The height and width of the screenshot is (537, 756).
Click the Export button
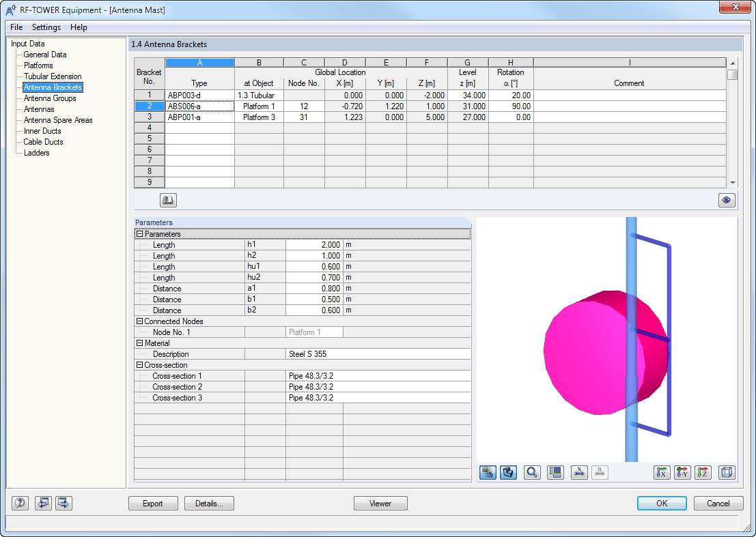[153, 504]
